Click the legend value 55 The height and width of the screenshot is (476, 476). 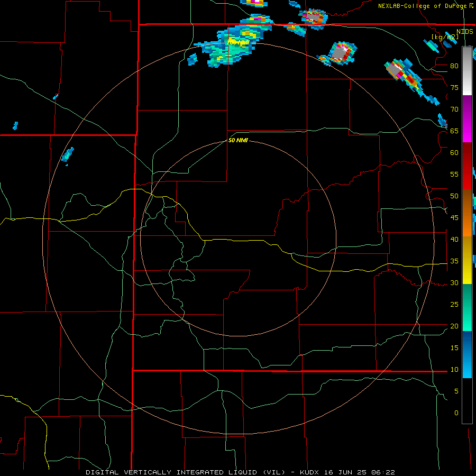pos(454,174)
